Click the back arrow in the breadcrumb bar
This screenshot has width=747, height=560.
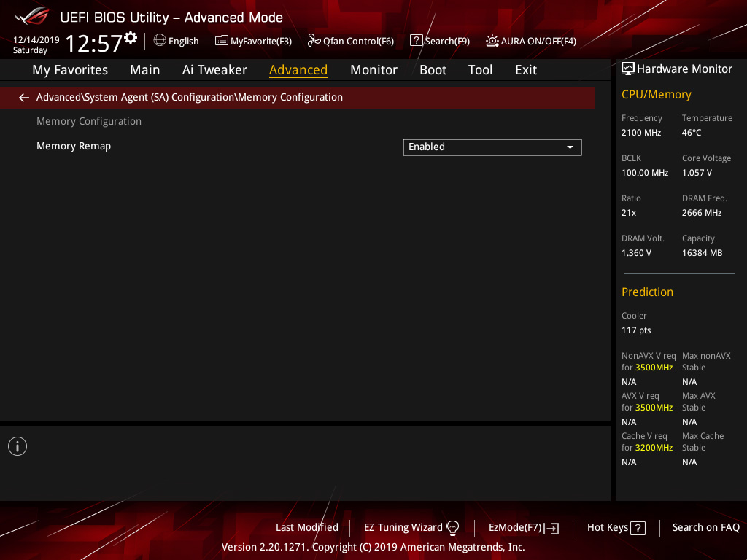point(24,98)
